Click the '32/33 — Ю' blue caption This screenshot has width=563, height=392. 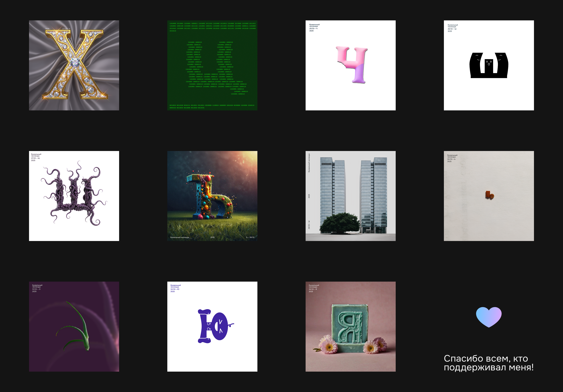[175, 289]
